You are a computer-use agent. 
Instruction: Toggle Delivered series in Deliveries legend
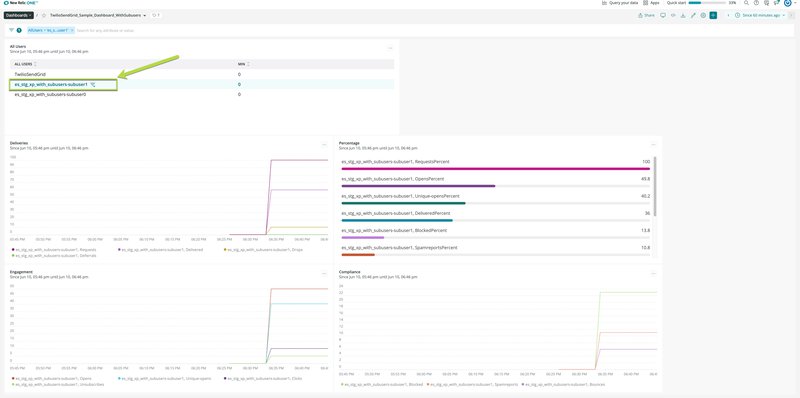coord(161,250)
